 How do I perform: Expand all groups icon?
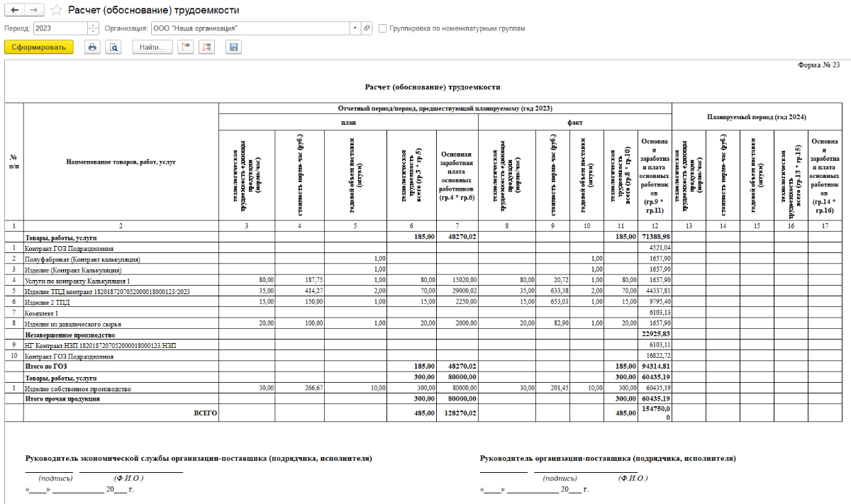(x=206, y=47)
